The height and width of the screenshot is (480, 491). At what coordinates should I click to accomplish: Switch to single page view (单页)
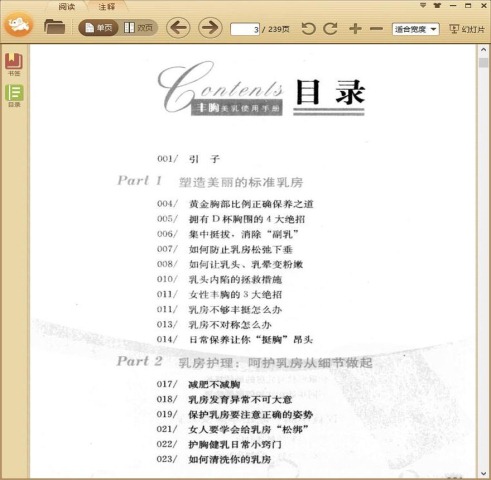click(x=98, y=28)
